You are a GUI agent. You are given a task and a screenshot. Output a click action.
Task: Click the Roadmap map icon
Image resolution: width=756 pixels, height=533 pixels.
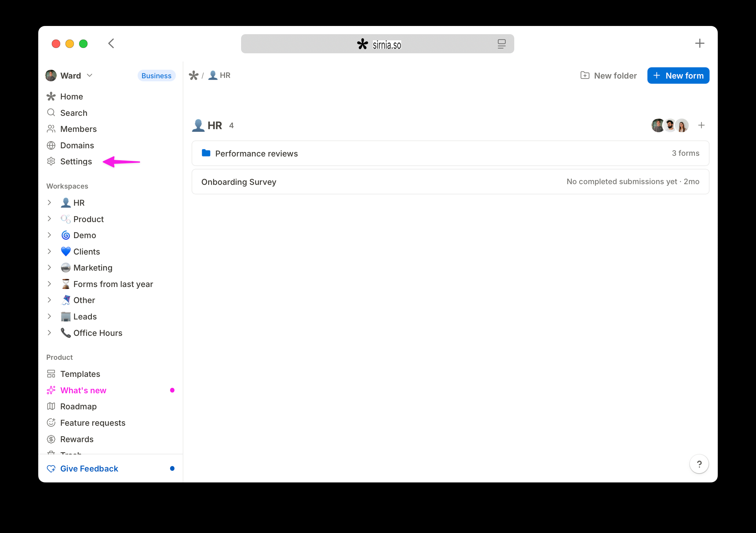point(51,406)
